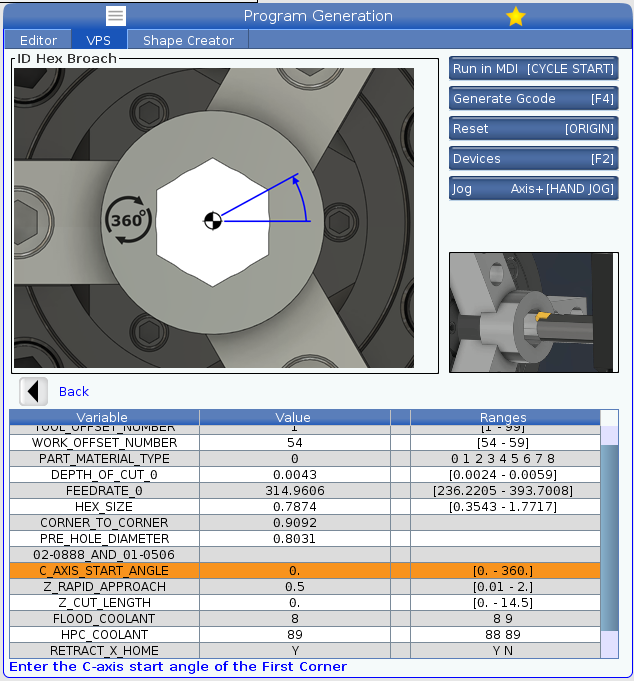
Task: Open the Shape Creator tab
Action: click(x=188, y=40)
